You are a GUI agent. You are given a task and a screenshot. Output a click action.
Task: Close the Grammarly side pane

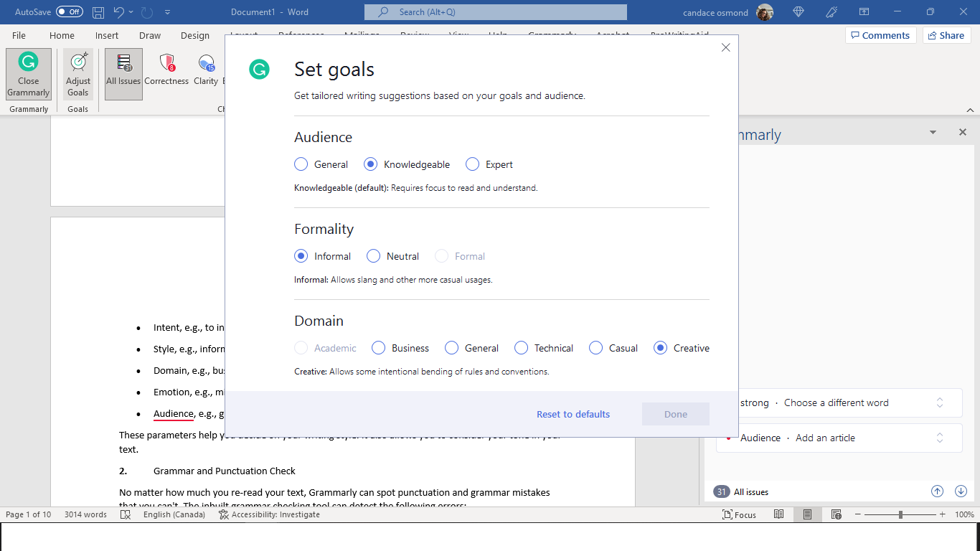pos(963,132)
